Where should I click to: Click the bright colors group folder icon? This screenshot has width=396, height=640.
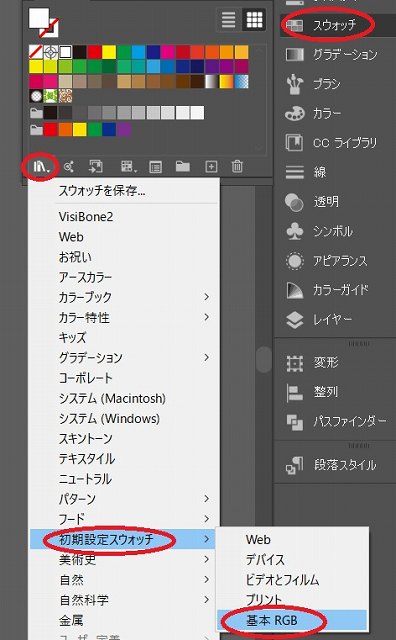tap(36, 130)
